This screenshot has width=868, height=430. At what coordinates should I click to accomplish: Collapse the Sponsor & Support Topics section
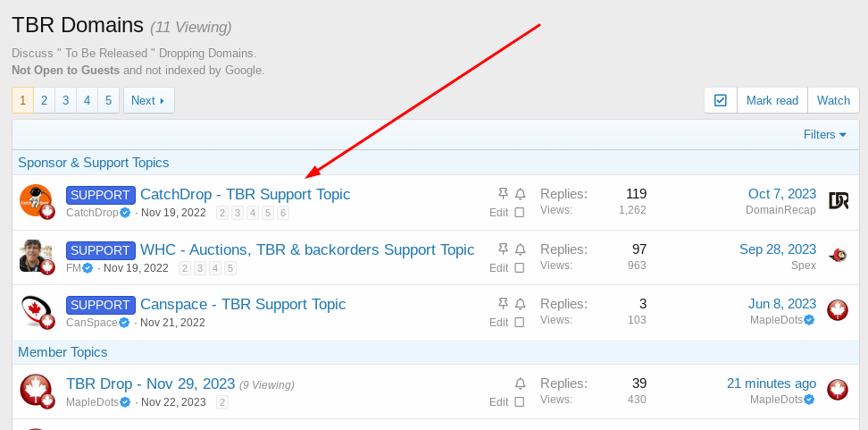coord(94,163)
